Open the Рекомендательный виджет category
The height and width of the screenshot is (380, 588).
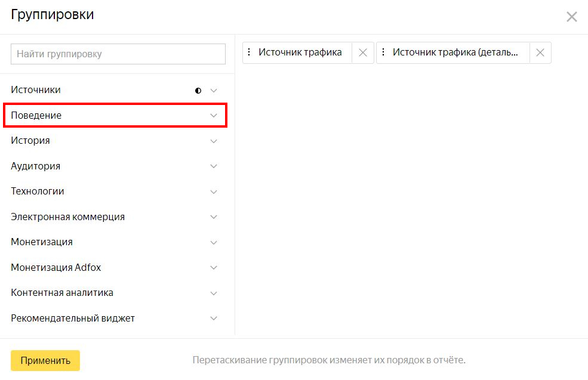coord(73,319)
